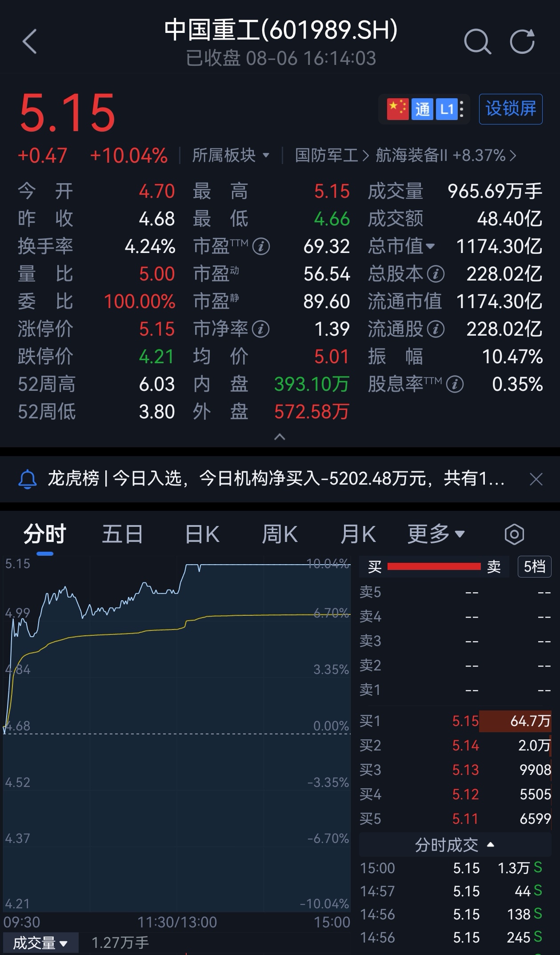This screenshot has width=560, height=955.
Task: Open 航海装备II +8.37% sector link
Action: 446,156
